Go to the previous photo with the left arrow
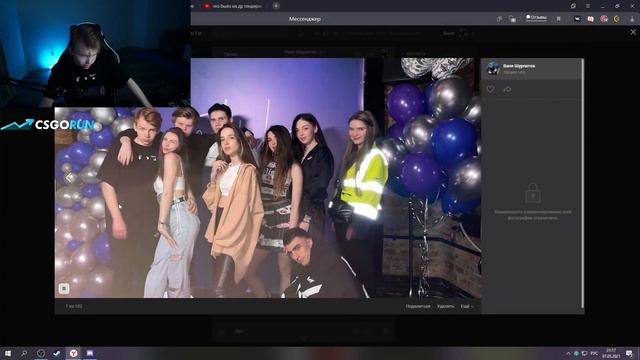Screen dimensions: 640x360 click(69, 178)
